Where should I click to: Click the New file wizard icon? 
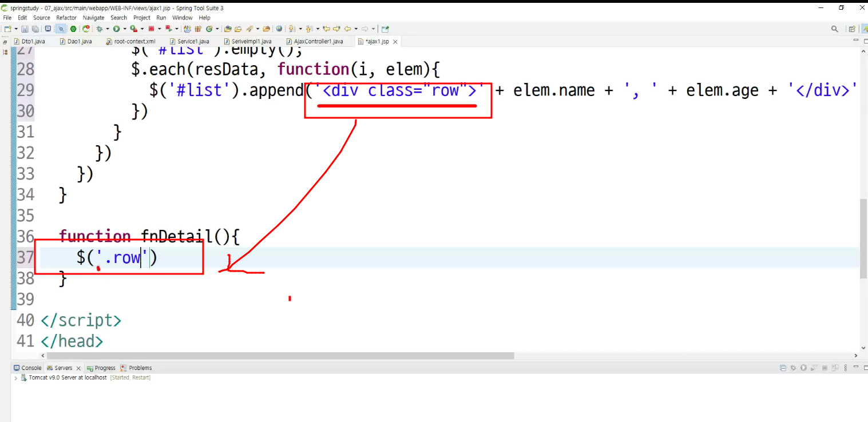(8, 29)
